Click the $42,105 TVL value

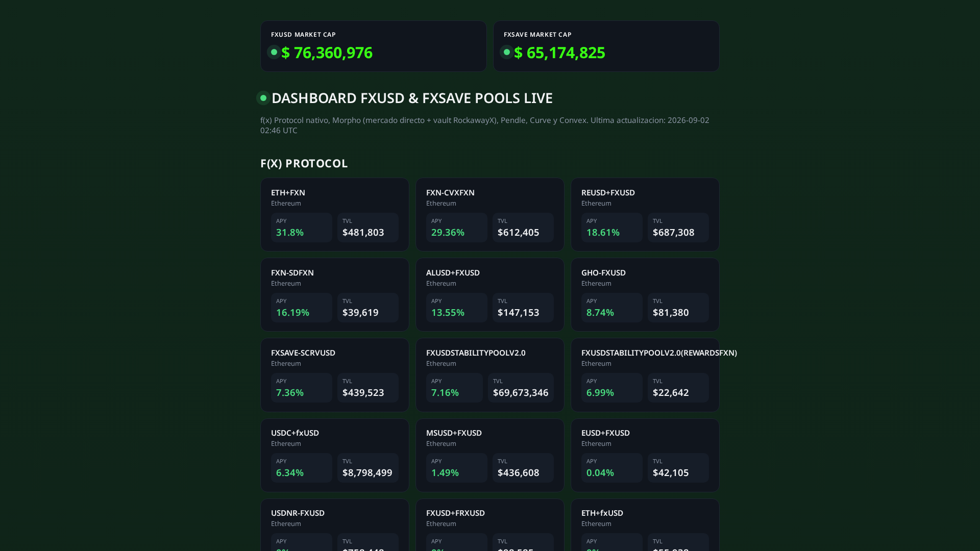point(671,472)
